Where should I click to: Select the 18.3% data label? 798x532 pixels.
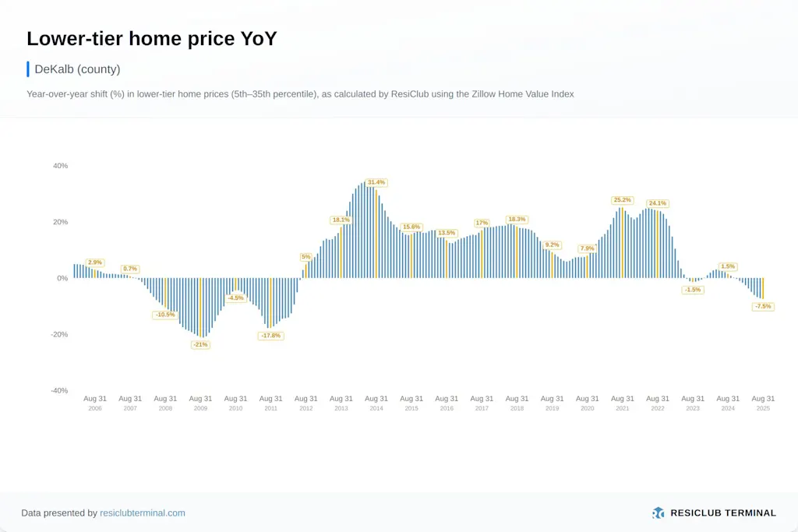click(x=517, y=220)
